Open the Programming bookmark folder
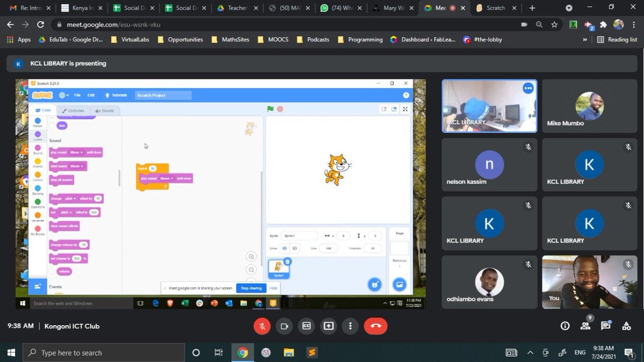Viewport: 644px width, 362px height. [360, 39]
